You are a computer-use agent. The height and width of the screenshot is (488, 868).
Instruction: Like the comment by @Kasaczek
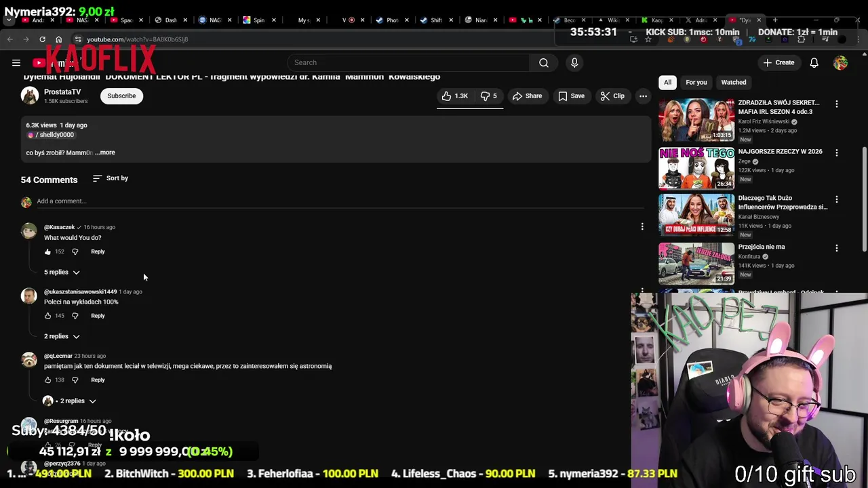pos(47,251)
